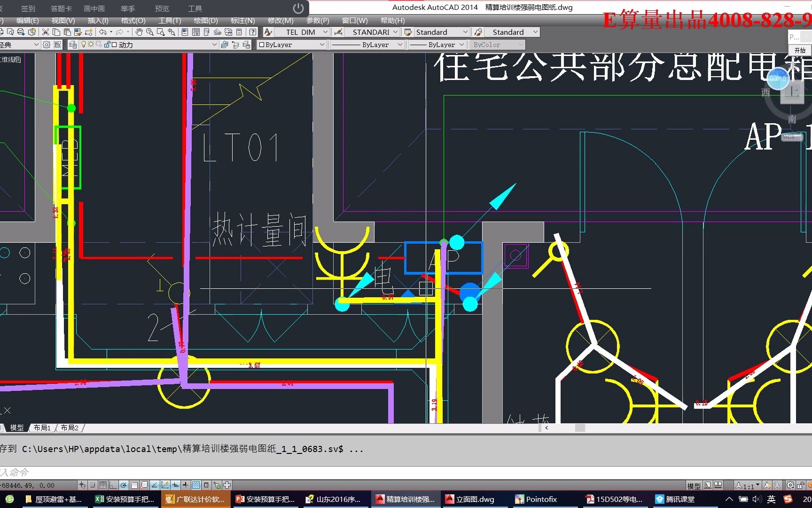Select the Zoom Realtime magnifier tool
This screenshot has height=508, width=812.
[x=150, y=32]
